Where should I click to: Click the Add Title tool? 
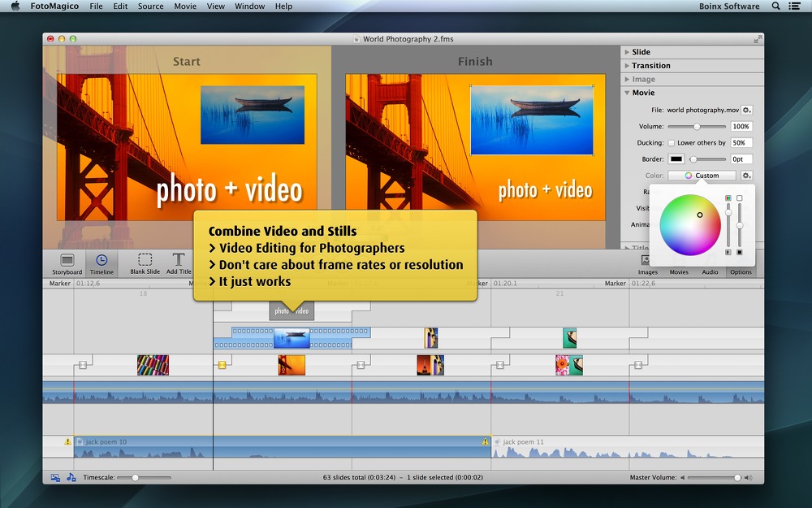[x=179, y=262]
